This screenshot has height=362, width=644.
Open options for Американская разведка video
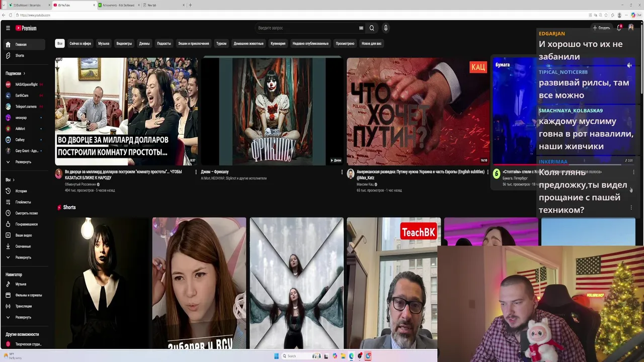tap(488, 172)
